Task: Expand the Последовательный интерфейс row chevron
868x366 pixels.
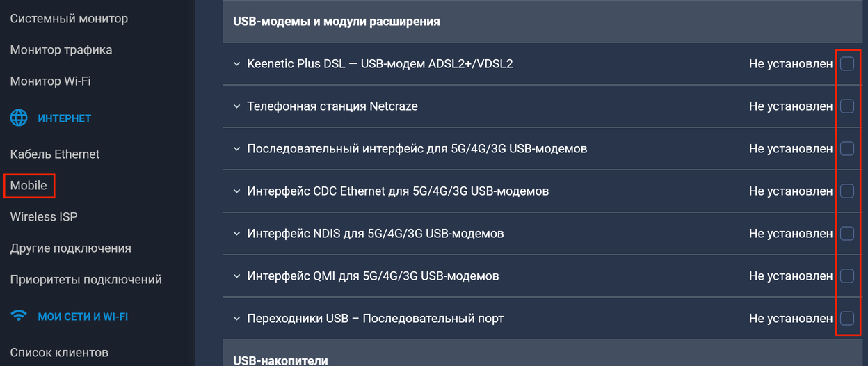Action: [x=236, y=149]
